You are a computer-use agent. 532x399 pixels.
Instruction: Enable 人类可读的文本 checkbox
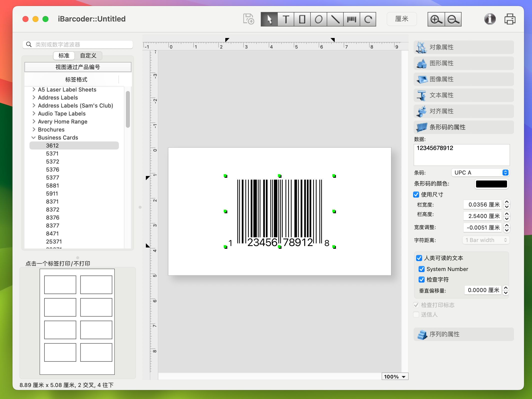pyautogui.click(x=419, y=258)
